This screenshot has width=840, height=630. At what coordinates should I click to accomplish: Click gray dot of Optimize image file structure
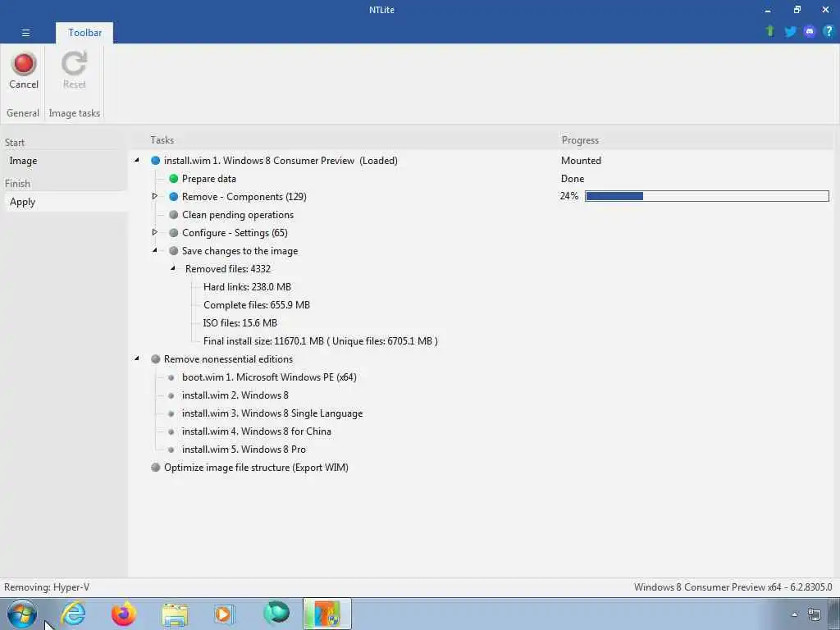pos(155,467)
